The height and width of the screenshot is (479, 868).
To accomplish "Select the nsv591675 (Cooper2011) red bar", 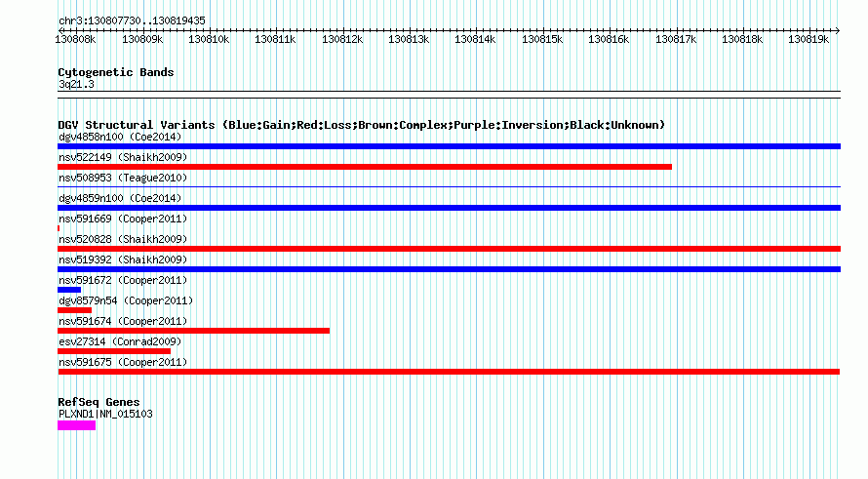I will [x=449, y=372].
